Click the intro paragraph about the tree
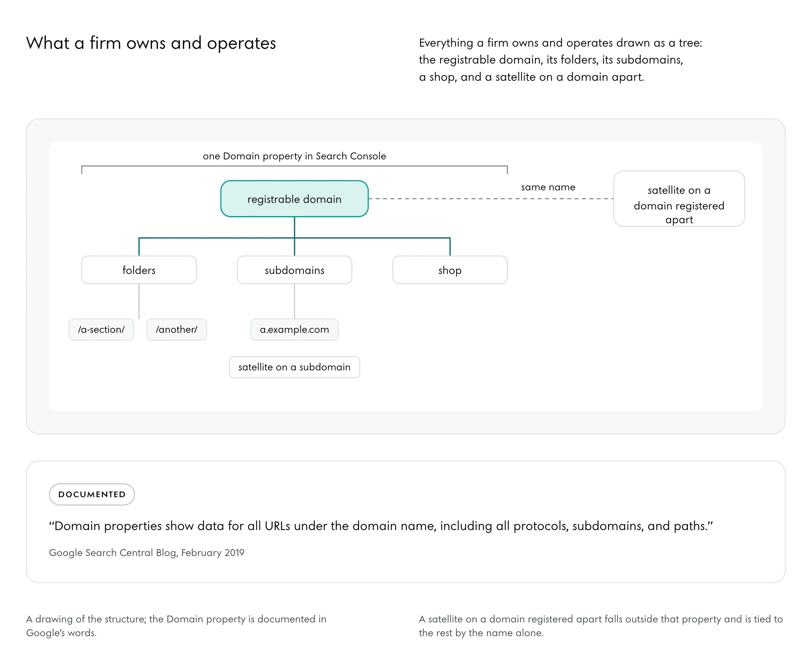 click(560, 60)
